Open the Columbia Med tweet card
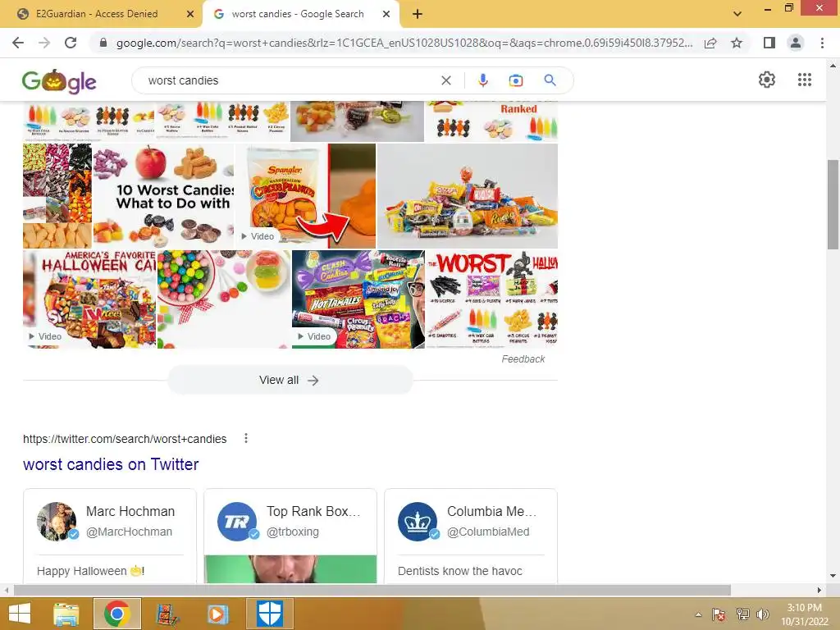 click(471, 536)
